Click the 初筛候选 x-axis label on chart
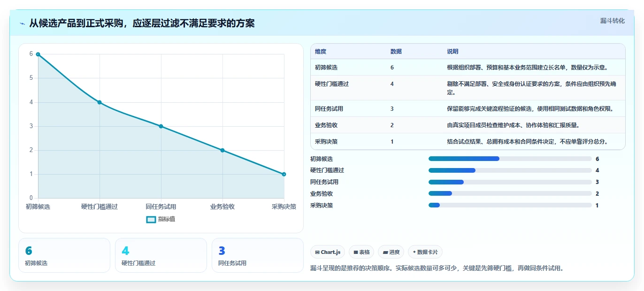 tap(38, 207)
